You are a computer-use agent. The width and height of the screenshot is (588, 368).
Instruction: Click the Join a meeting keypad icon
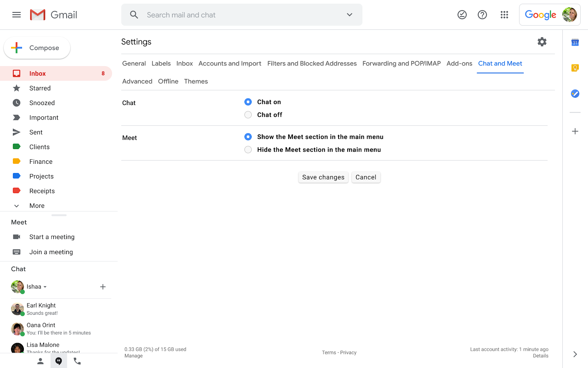coord(17,252)
